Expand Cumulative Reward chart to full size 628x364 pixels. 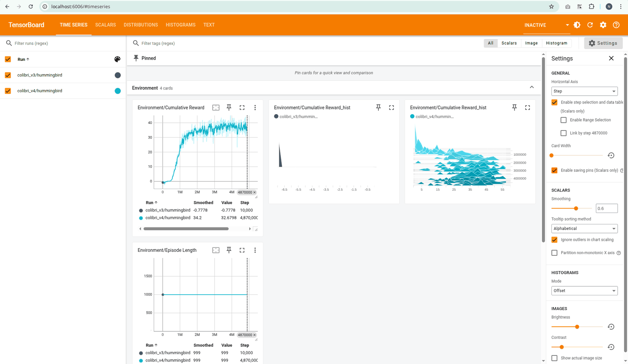242,107
